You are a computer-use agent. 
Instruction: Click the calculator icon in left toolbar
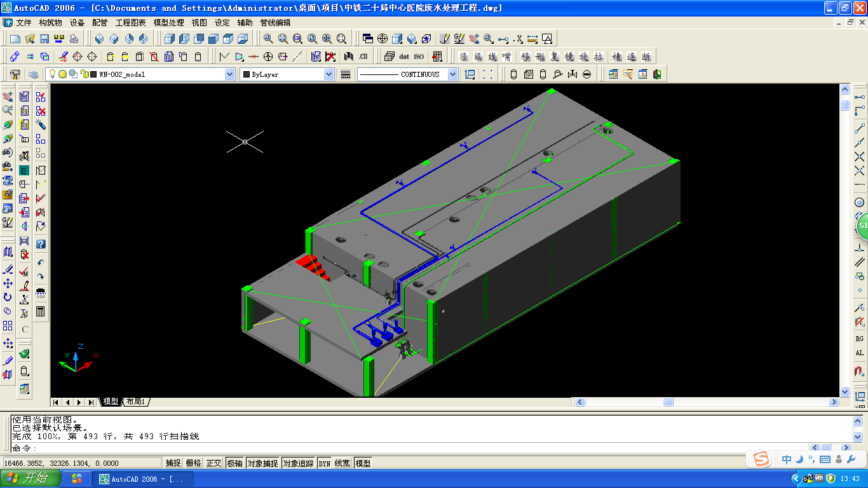pos(41,311)
